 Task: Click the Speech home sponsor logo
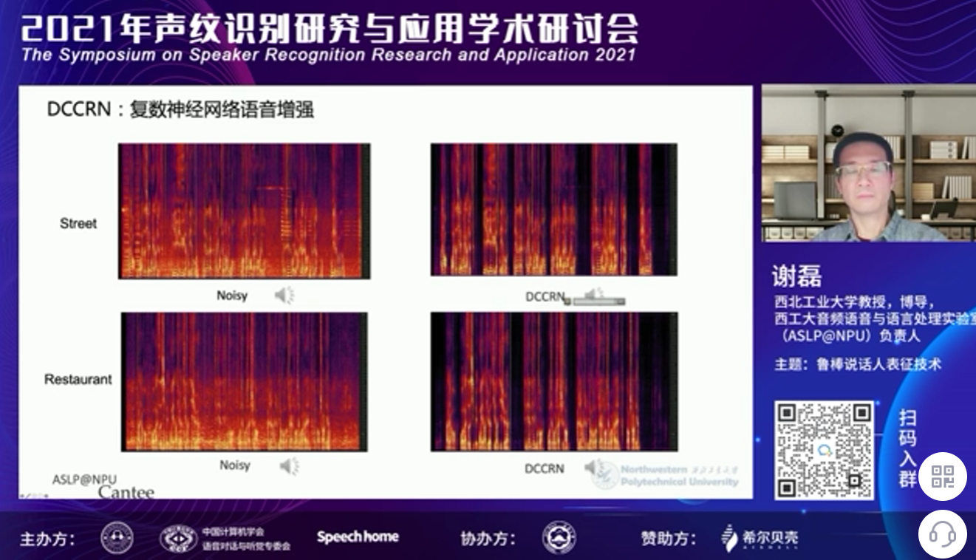(x=358, y=537)
